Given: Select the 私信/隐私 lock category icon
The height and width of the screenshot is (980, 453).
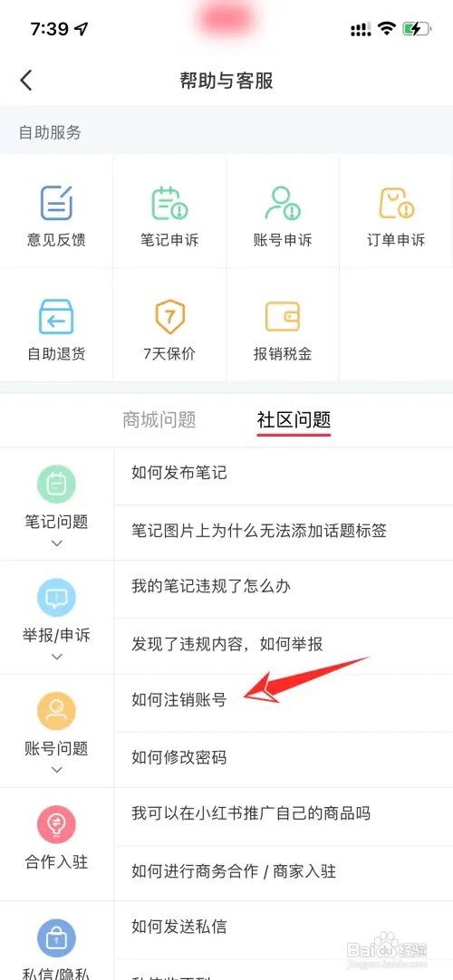Looking at the screenshot, I should (x=56, y=938).
